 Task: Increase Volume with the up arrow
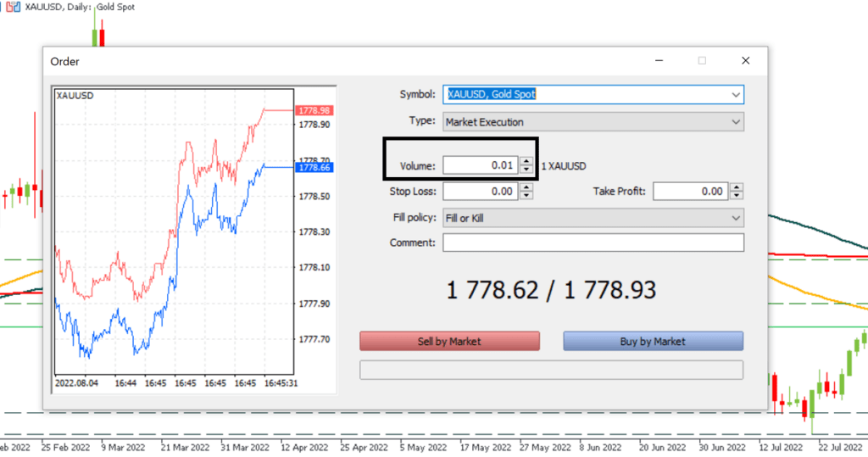pyautogui.click(x=526, y=162)
